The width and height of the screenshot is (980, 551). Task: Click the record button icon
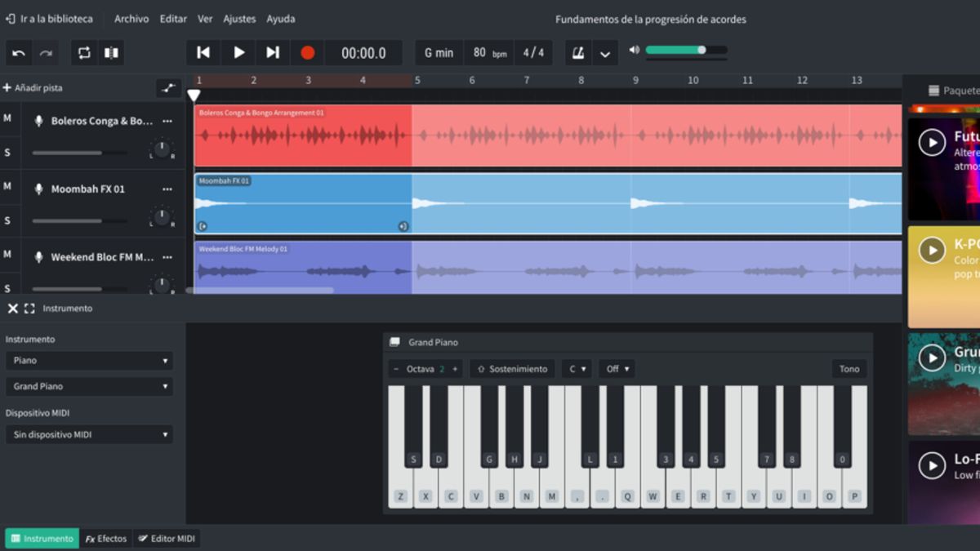(x=307, y=52)
